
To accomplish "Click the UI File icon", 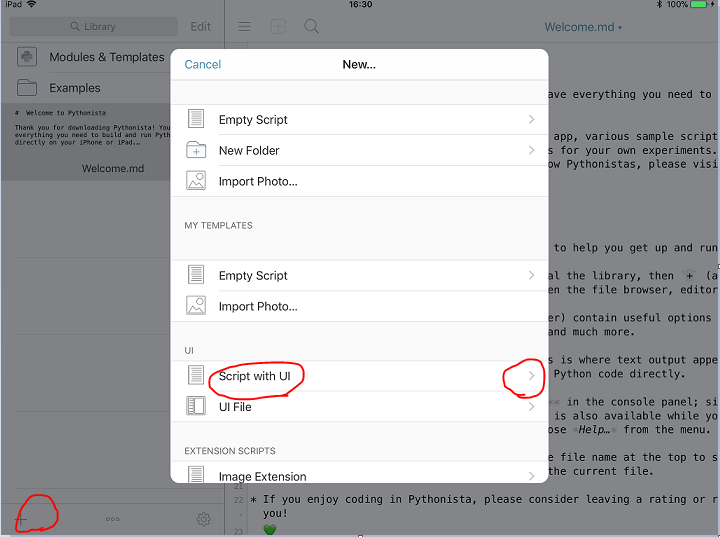I will (x=197, y=407).
